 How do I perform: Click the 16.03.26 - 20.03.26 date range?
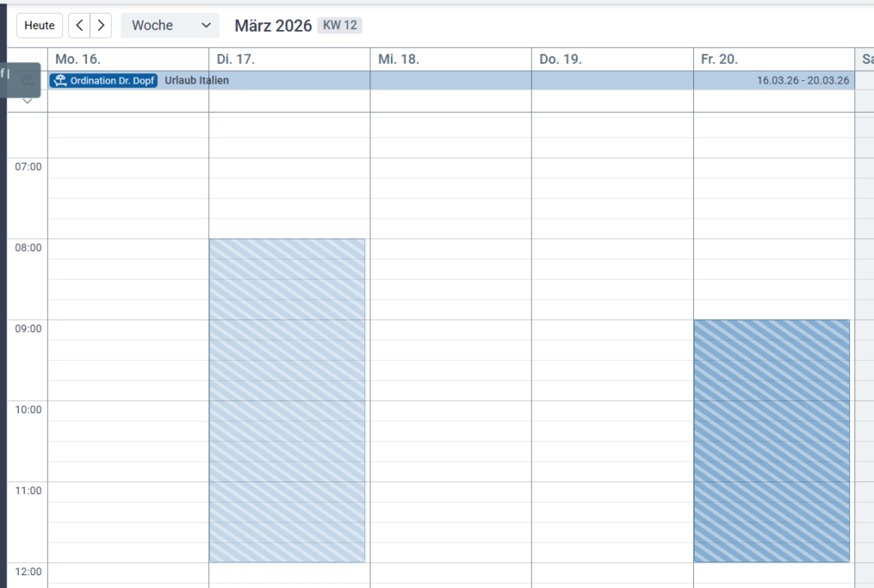[x=802, y=80]
